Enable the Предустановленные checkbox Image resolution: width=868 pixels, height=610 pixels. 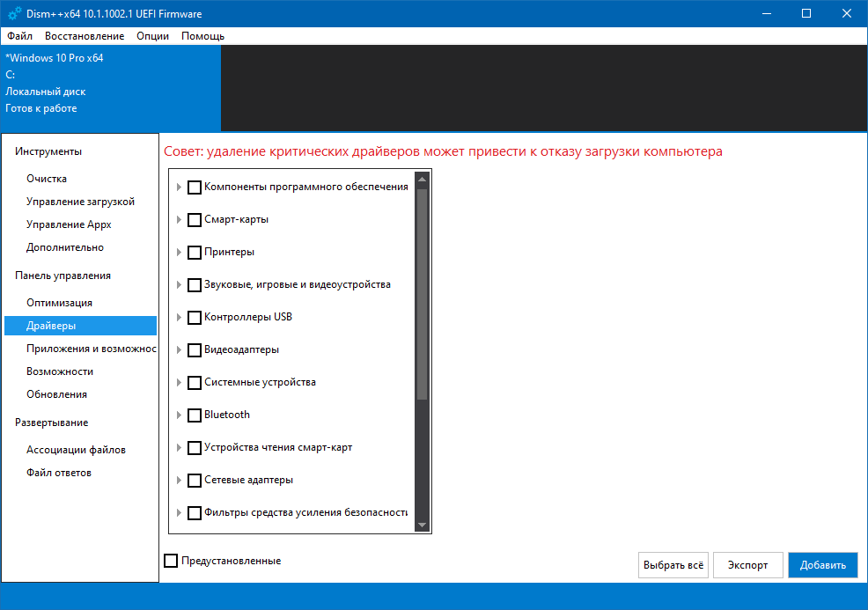click(171, 561)
